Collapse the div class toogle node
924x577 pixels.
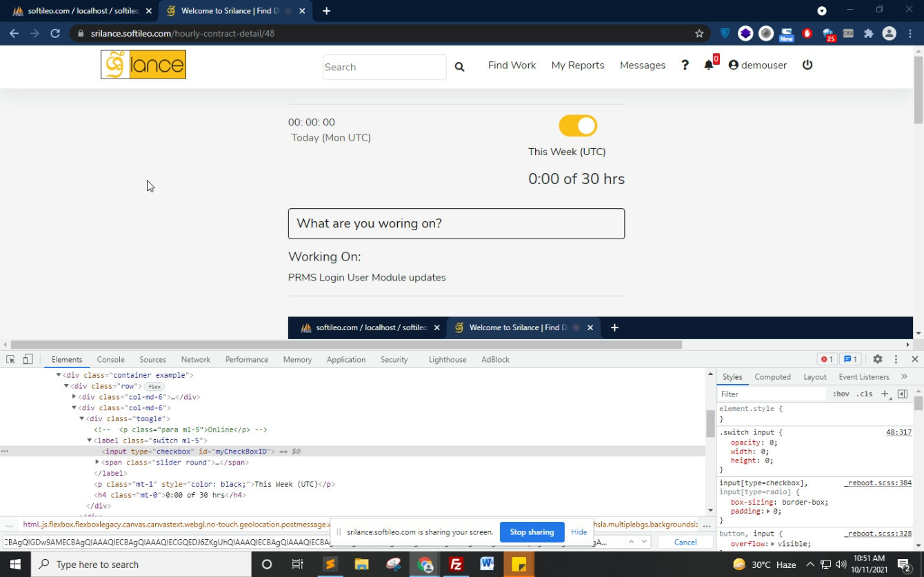[81, 418]
